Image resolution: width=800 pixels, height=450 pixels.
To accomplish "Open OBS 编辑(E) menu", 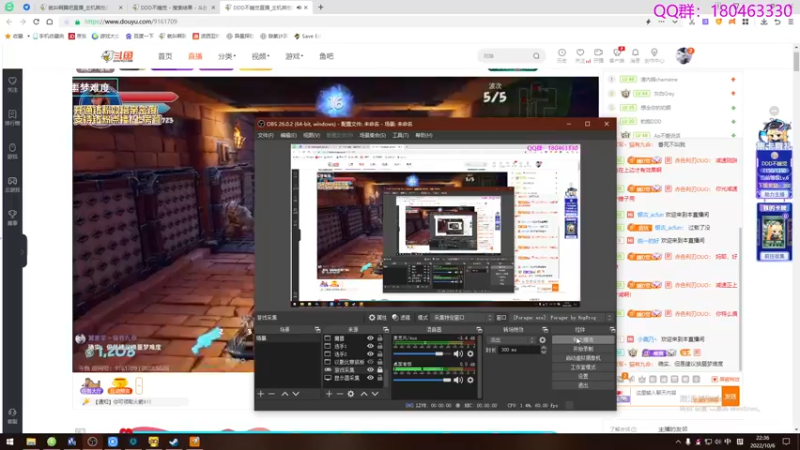I will coord(288,135).
